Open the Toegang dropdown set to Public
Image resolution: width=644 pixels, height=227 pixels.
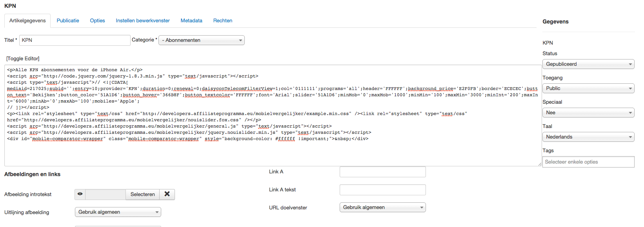[x=588, y=88]
